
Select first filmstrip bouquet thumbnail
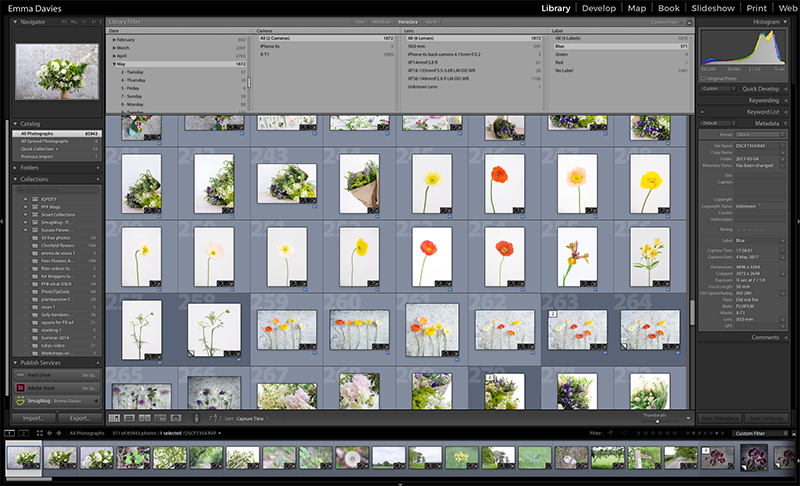click(x=23, y=457)
